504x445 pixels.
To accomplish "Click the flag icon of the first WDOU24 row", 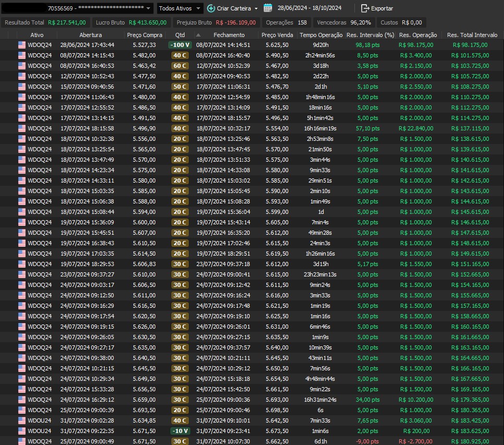I will click(22, 420).
